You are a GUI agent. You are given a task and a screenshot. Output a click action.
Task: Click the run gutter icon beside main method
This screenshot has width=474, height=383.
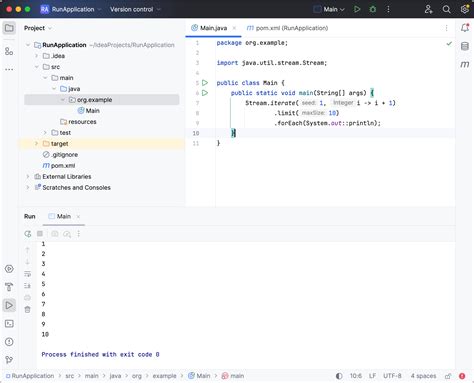click(x=205, y=93)
